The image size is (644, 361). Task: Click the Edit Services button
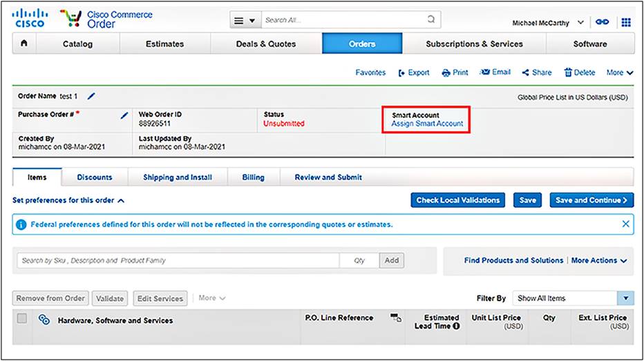click(x=160, y=299)
